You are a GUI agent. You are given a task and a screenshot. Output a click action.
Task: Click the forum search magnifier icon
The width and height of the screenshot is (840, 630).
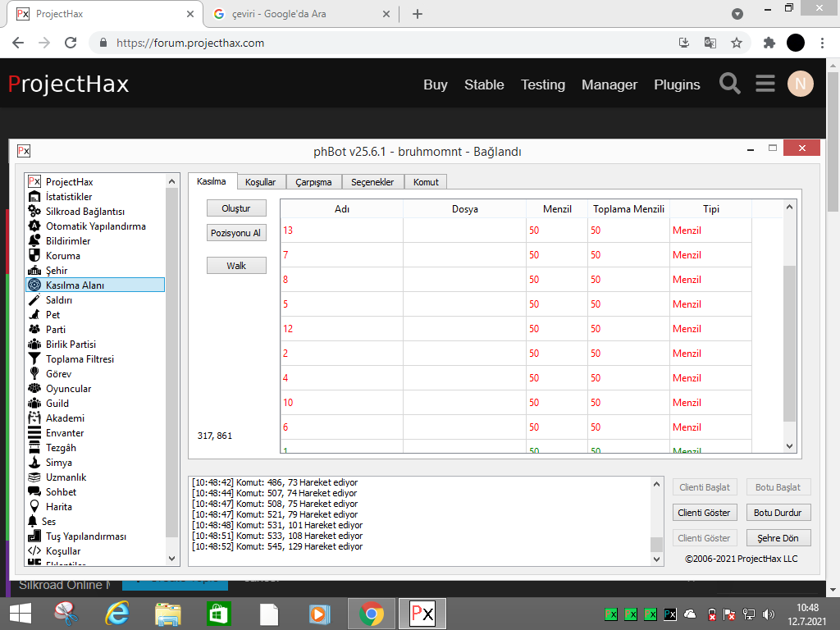coord(729,84)
